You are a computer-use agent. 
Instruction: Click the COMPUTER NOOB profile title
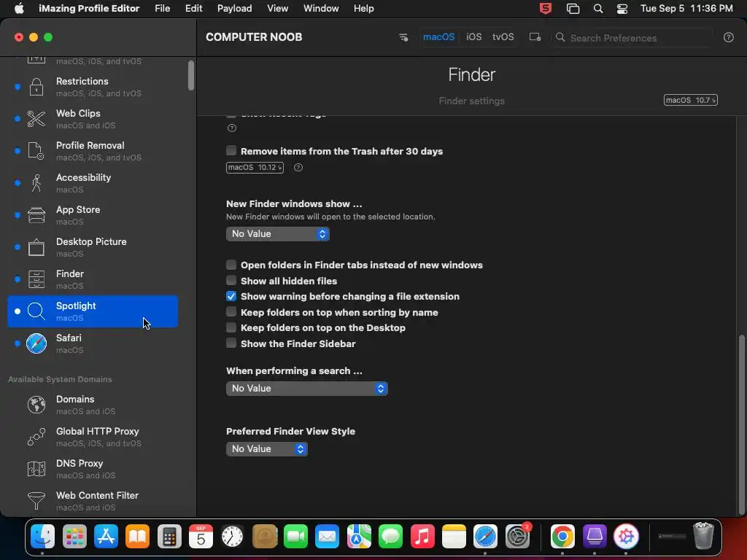(x=254, y=37)
